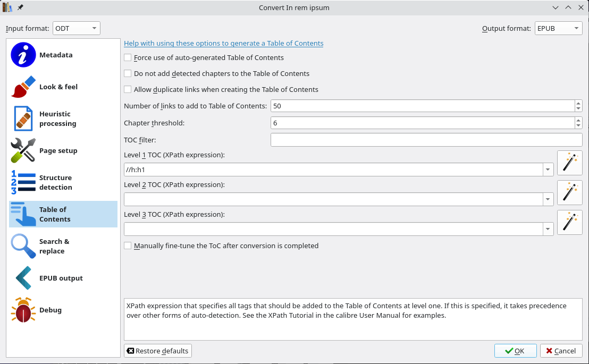Viewport: 589px width, 364px height.
Task: Switch to the EPUB output section
Action: point(61,278)
